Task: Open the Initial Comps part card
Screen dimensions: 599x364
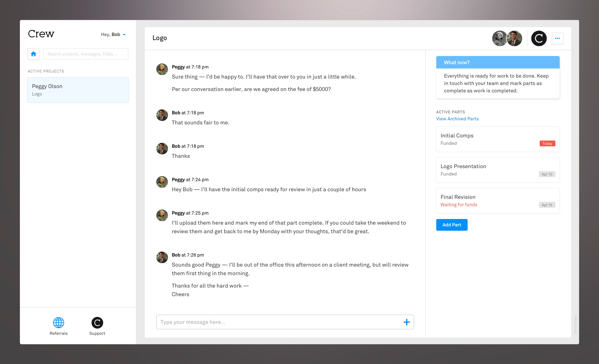Action: (498, 139)
